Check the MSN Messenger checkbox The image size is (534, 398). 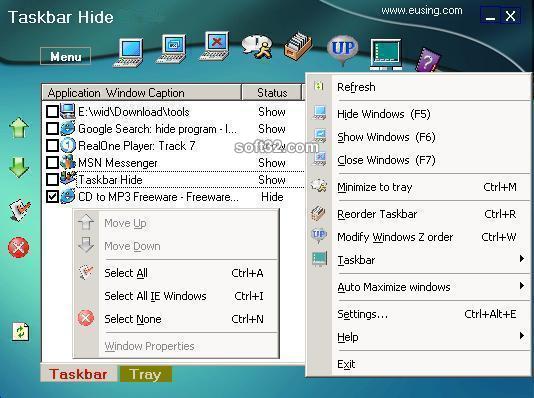tap(52, 162)
